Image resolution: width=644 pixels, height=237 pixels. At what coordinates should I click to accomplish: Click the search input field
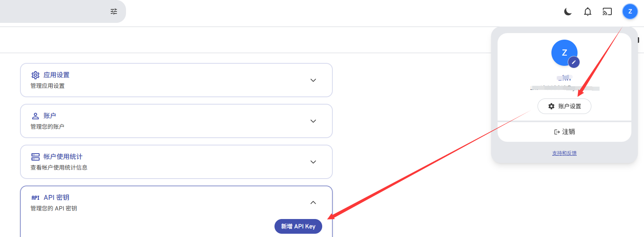(x=53, y=11)
